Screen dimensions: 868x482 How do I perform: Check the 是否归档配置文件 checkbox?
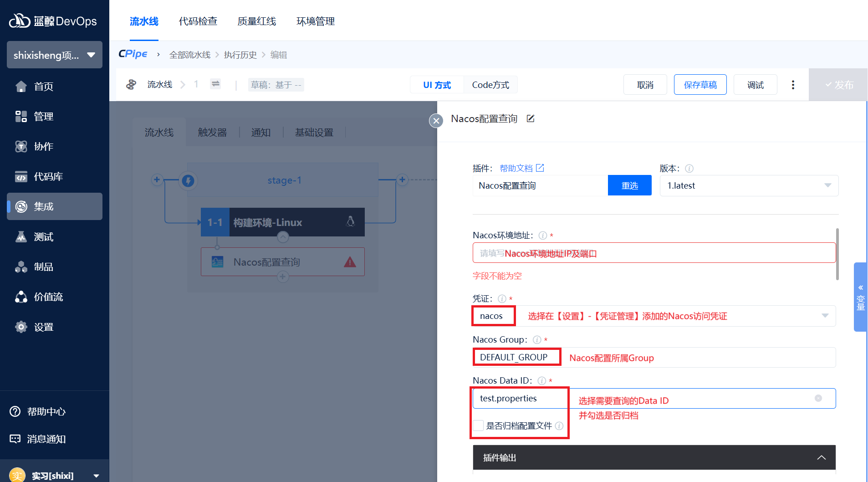pos(478,426)
